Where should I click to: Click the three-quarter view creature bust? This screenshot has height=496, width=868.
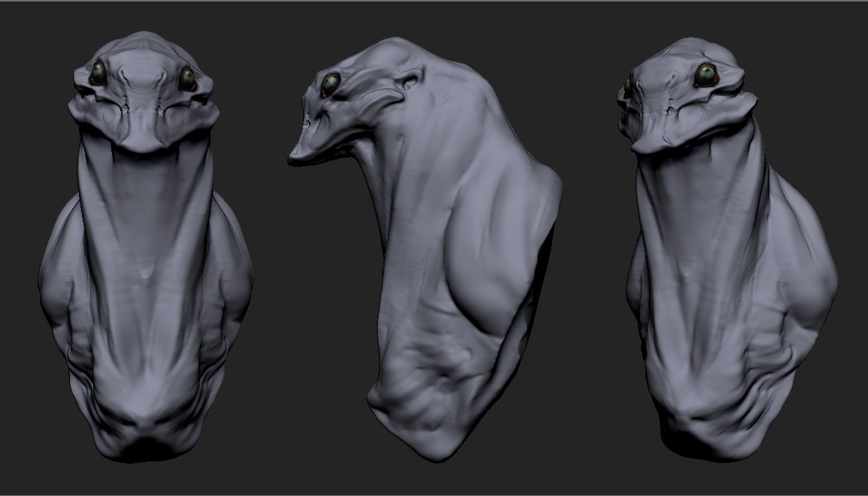pyautogui.click(x=727, y=250)
